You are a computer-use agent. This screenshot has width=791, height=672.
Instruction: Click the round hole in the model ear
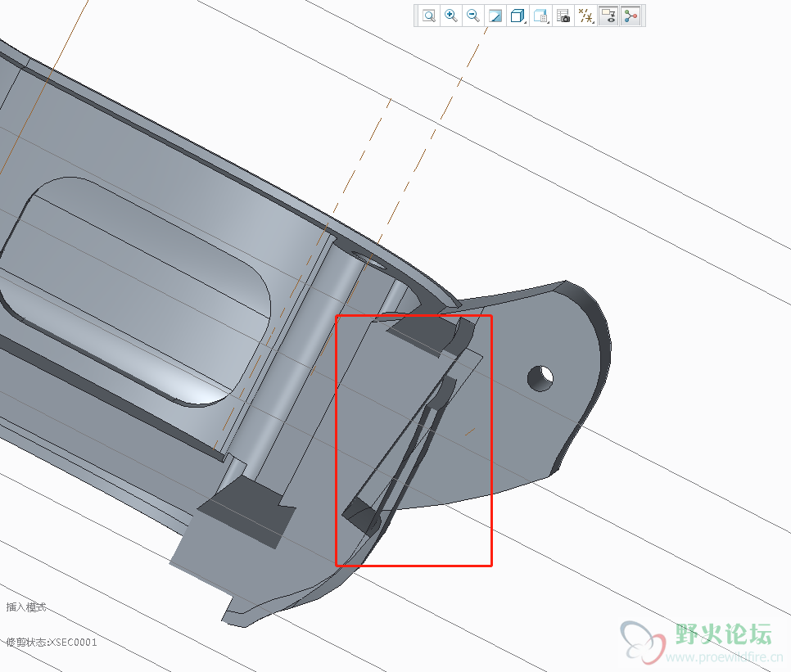click(x=540, y=379)
